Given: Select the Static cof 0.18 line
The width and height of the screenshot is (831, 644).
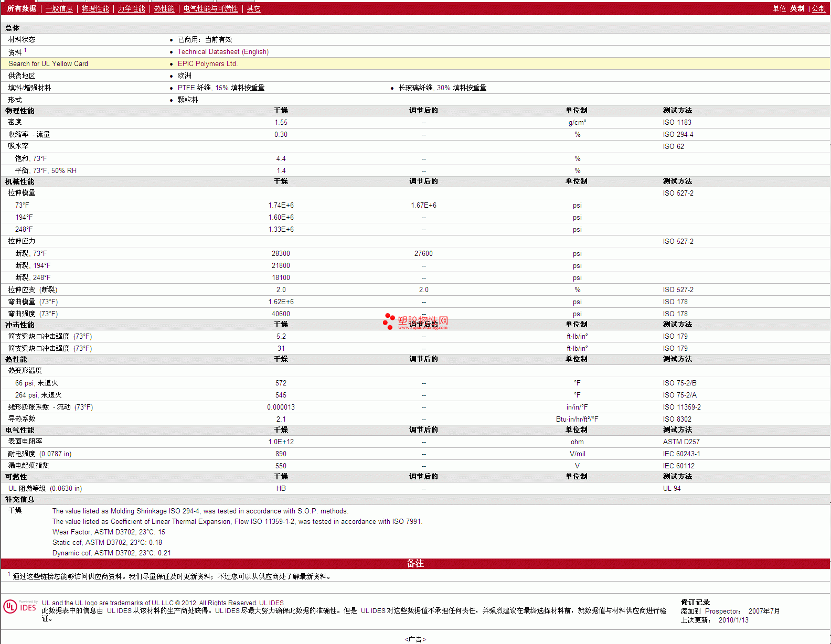Looking at the screenshot, I should coord(107,542).
